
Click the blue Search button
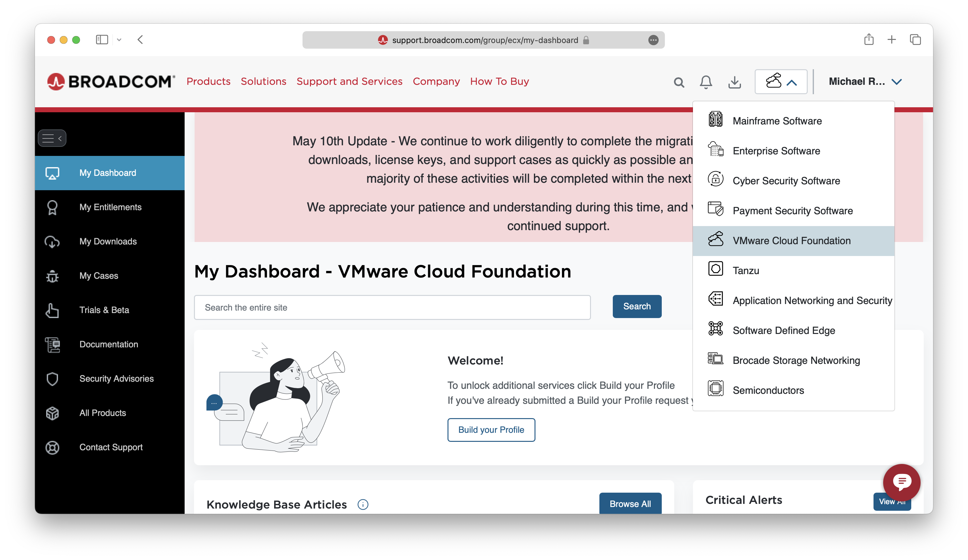pyautogui.click(x=636, y=307)
